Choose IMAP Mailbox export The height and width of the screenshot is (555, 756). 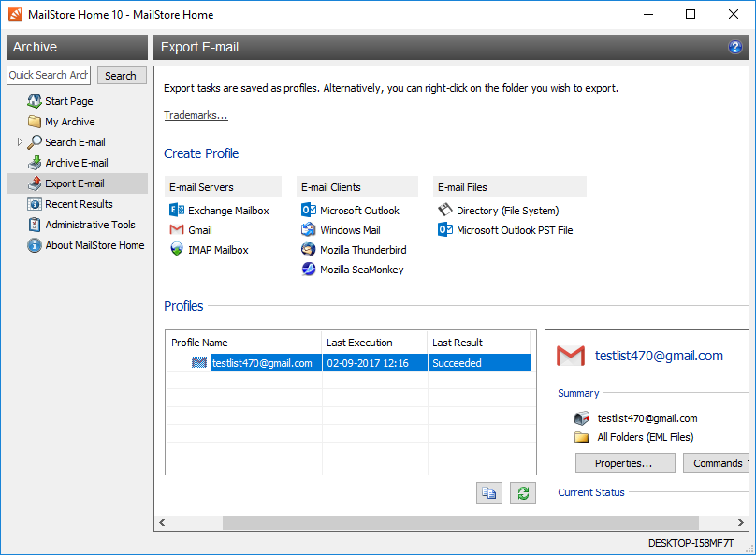[x=218, y=250]
